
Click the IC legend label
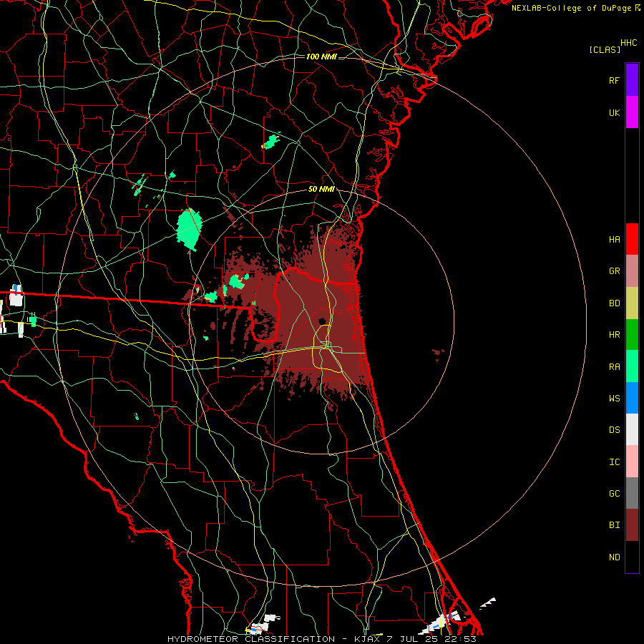point(614,462)
